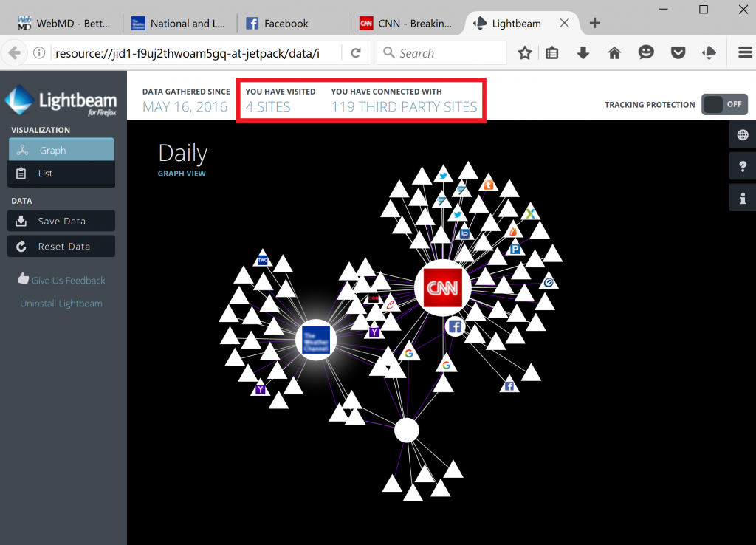Switch to the WebMD tab
Image resolution: width=756 pixels, height=545 pixels.
pos(64,23)
